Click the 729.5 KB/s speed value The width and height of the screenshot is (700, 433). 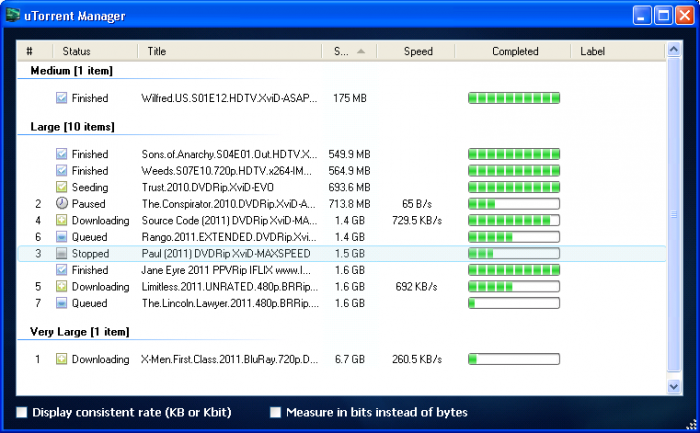pos(417,220)
